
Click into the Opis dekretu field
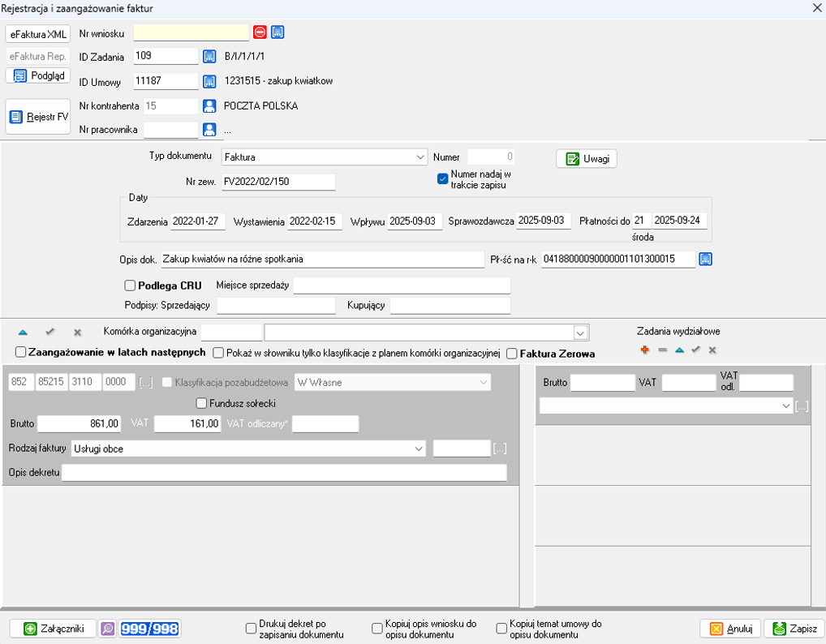284,473
